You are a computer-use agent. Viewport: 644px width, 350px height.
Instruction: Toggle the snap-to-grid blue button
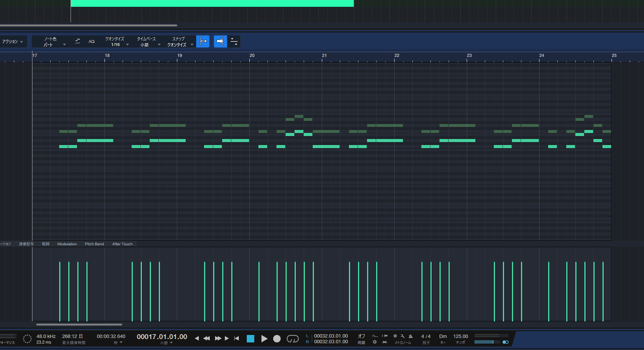tap(203, 41)
